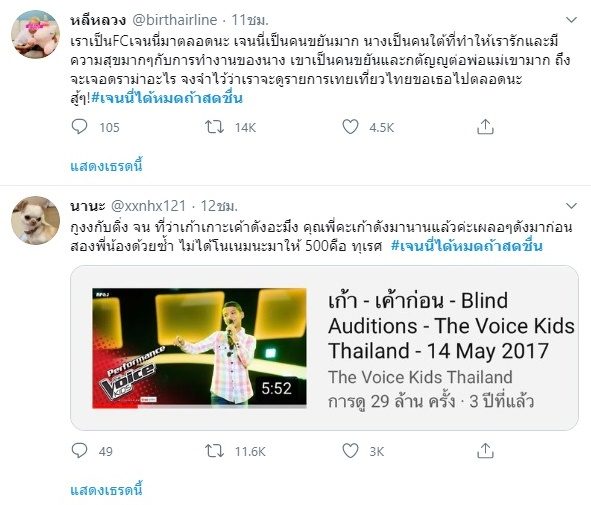Reply to the @xxnhx121 tweet
The height and width of the screenshot is (505, 591).
click(79, 450)
